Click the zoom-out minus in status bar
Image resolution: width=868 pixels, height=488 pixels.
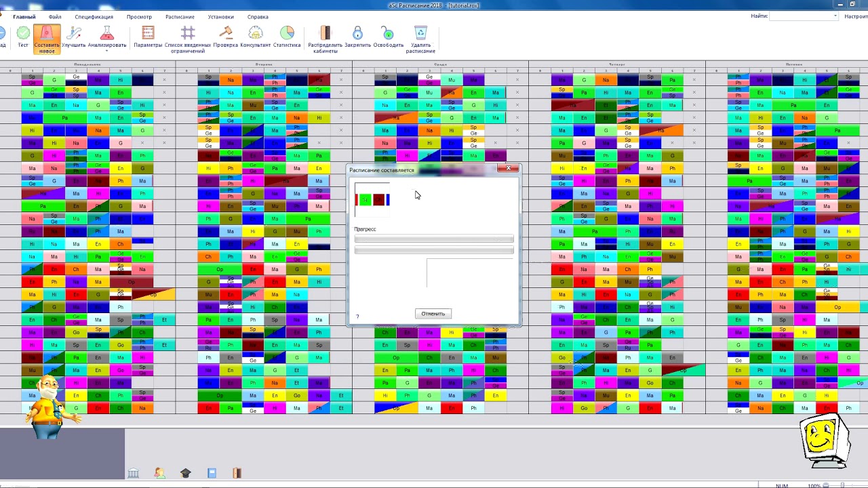point(827,485)
